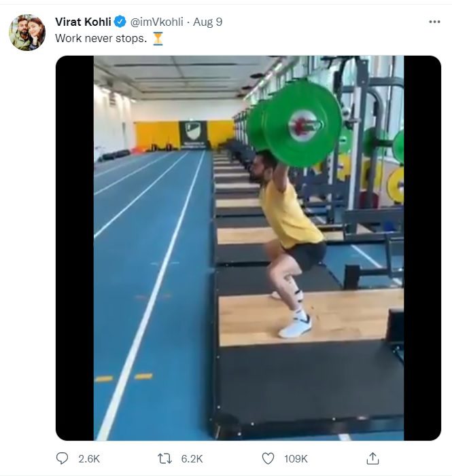
Task: Click the tweet text Work never stops
Action: 101,39
